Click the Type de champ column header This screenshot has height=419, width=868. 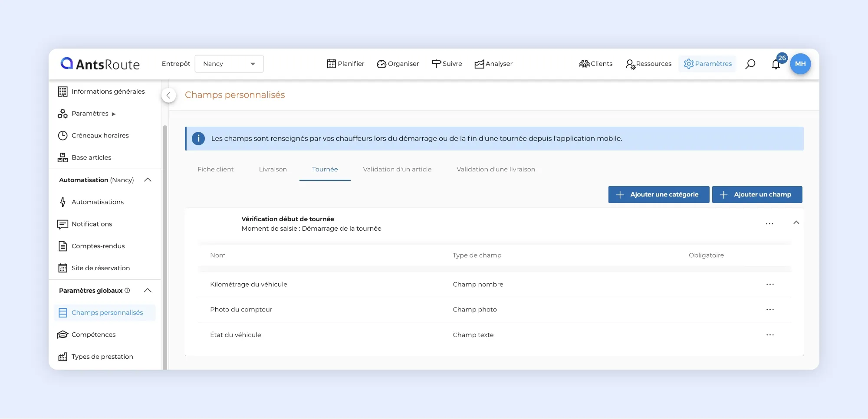tap(477, 255)
